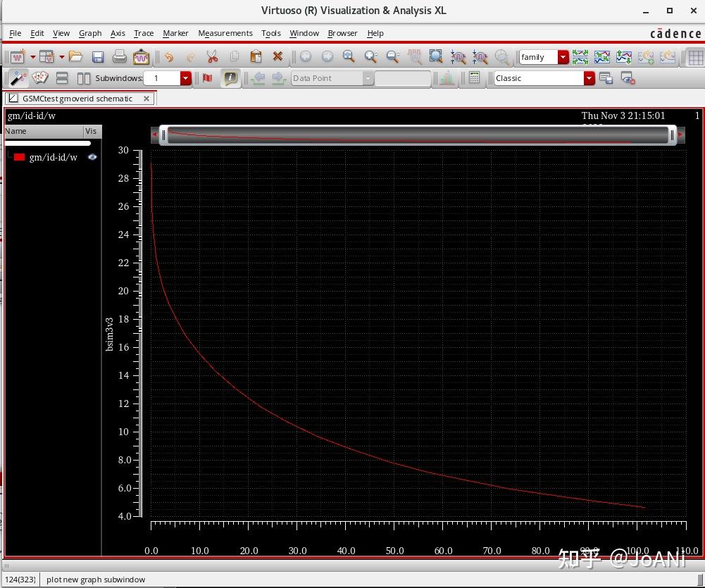The height and width of the screenshot is (588, 705).
Task: Toggle visibility eye for gm/id-id/w trace
Action: 92,157
